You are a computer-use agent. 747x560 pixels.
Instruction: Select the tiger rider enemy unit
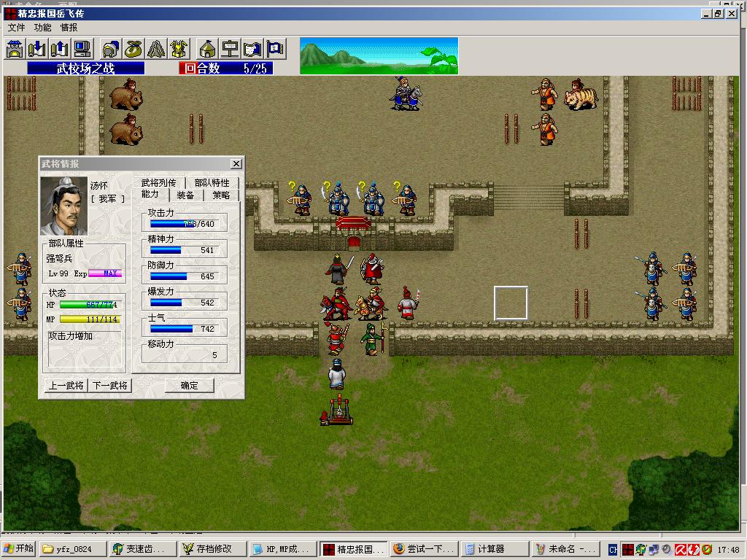pos(580,95)
